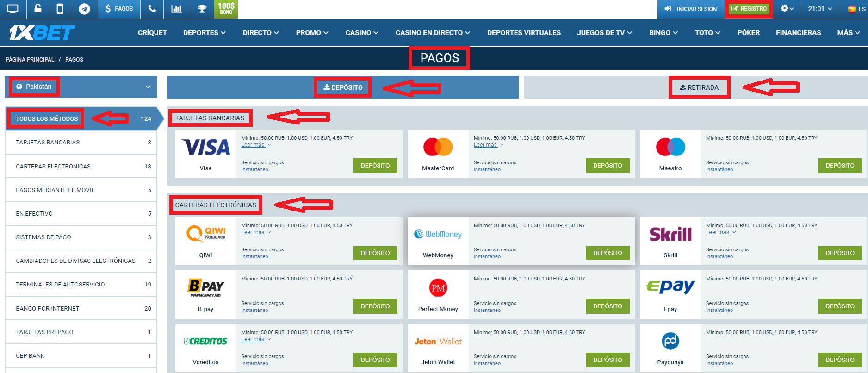
Task: Select CAMBIADORES DE DIVISAS ELECTRÓNICAS category
Action: [81, 261]
